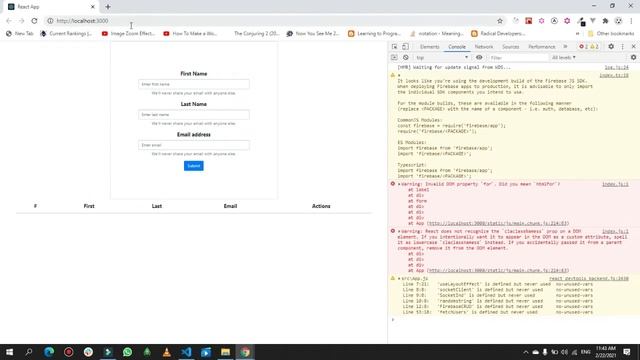Viewport: 640px width, 360px height.
Task: Open the JavaScript context 'top' dropdown
Action: [442, 58]
